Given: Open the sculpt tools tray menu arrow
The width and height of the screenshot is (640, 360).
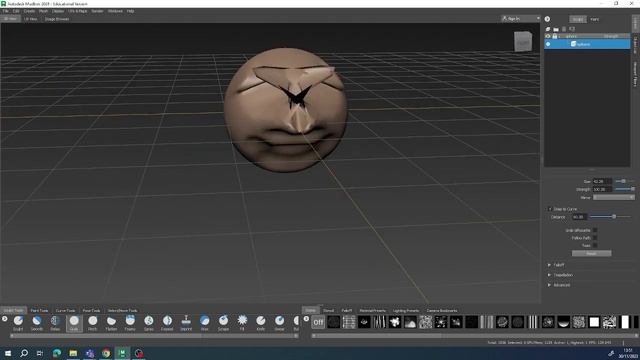Looking at the screenshot, I should pyautogui.click(x=4, y=318).
